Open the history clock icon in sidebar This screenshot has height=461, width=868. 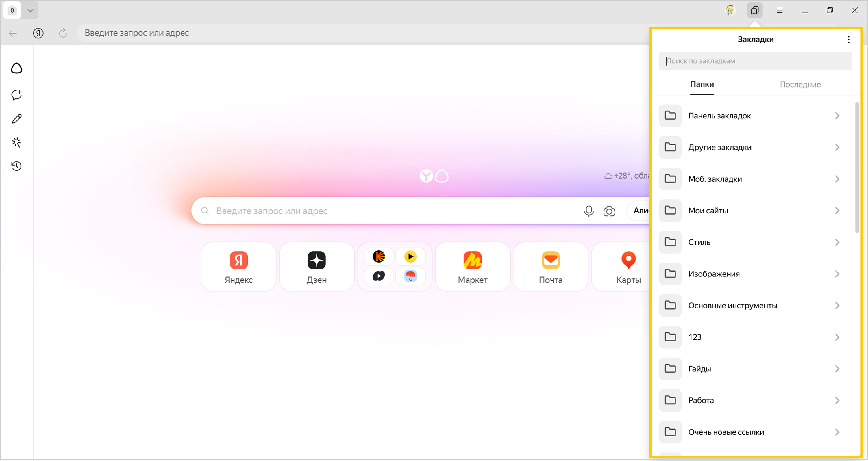[16, 166]
